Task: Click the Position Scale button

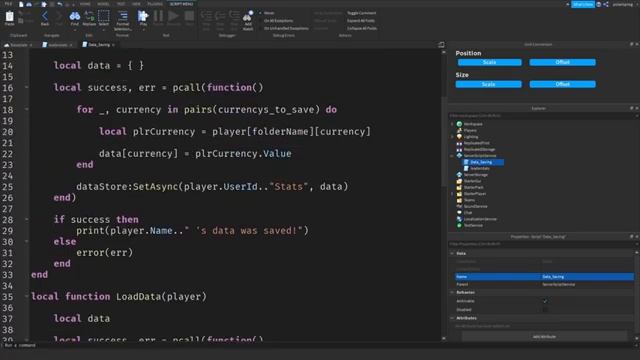Action: point(489,62)
